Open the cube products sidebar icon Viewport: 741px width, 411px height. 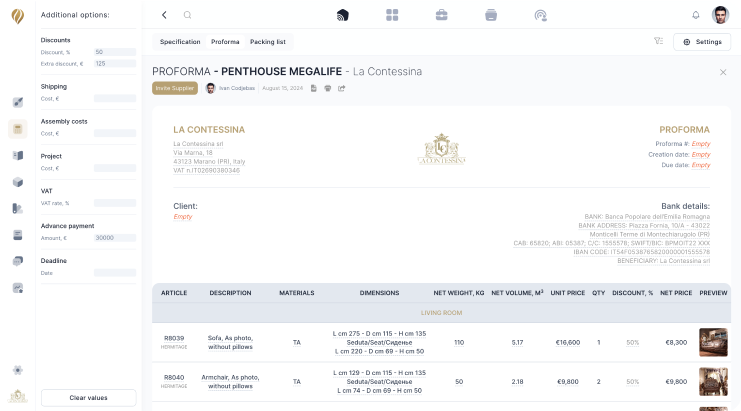point(17,182)
